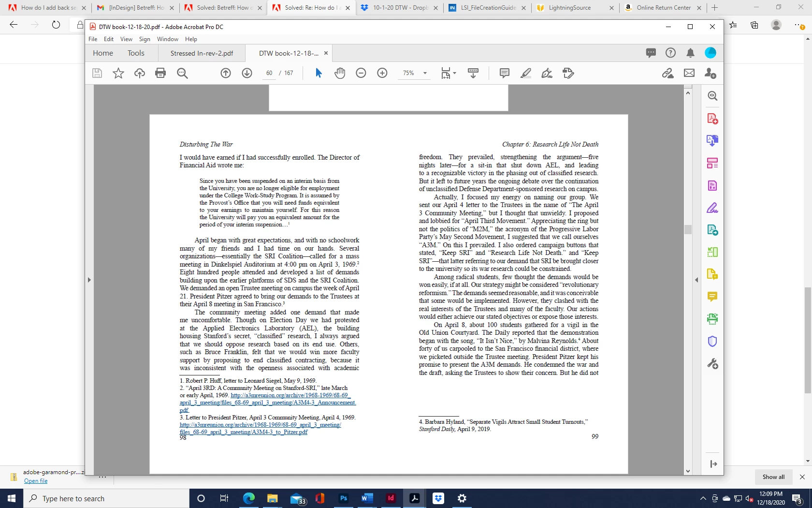Open the A3M4-3 to Pitzer footnote link

(x=260, y=428)
